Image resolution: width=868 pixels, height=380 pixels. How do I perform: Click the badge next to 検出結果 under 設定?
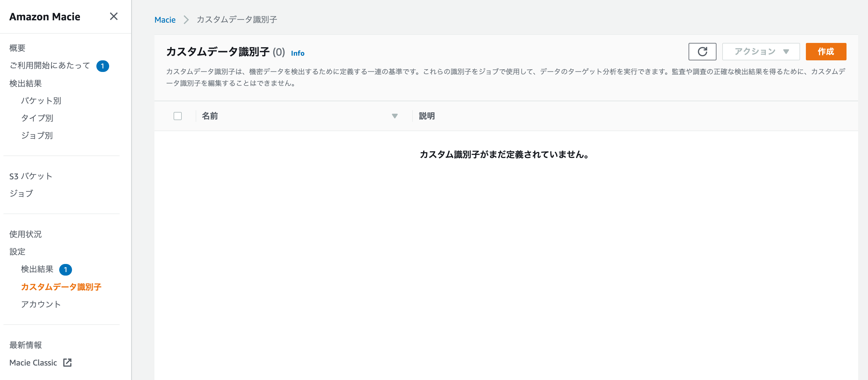(x=65, y=269)
